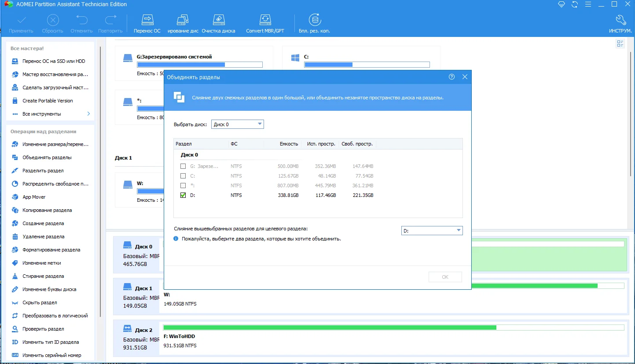Check the *: partition checkbox

click(x=183, y=186)
